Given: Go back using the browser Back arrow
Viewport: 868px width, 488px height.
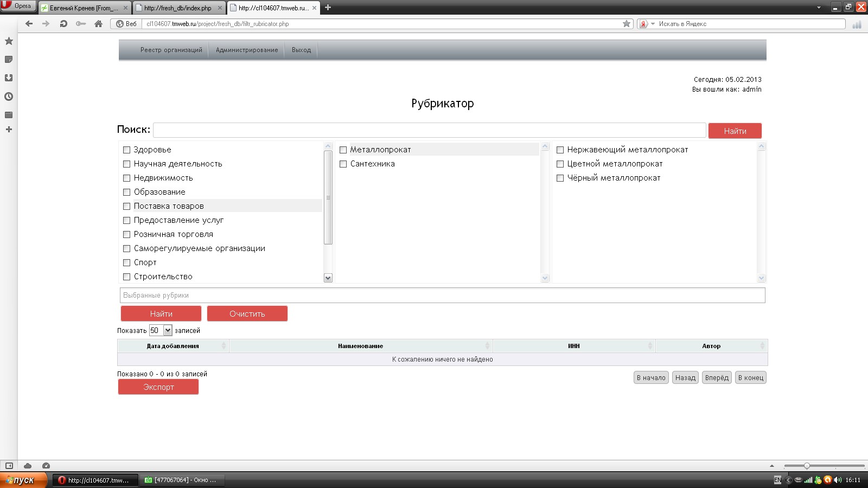Looking at the screenshot, I should click(29, 24).
